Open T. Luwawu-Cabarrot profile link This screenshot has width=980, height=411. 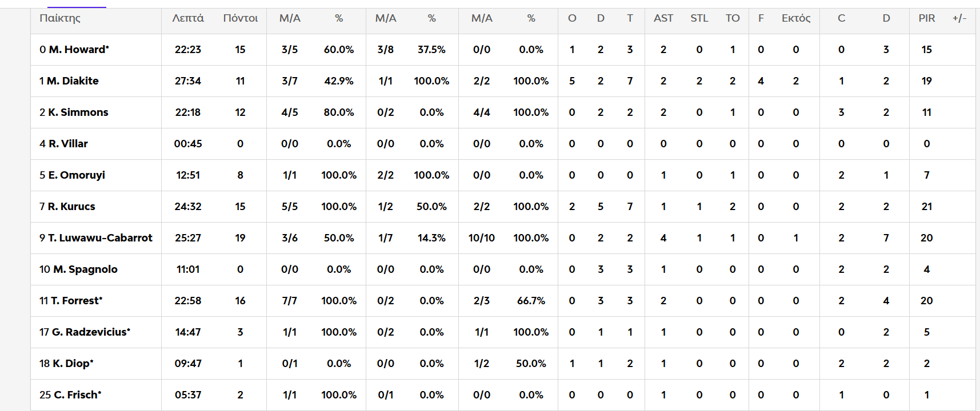(100, 238)
